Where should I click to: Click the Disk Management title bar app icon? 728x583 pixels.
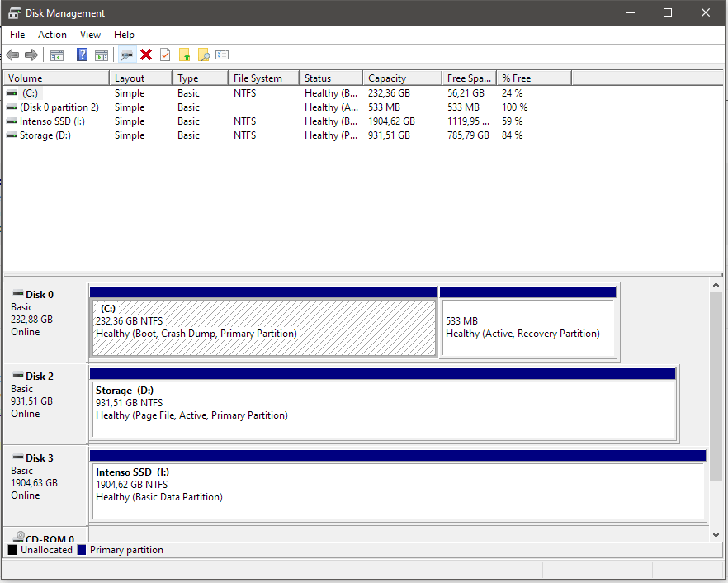(x=14, y=12)
